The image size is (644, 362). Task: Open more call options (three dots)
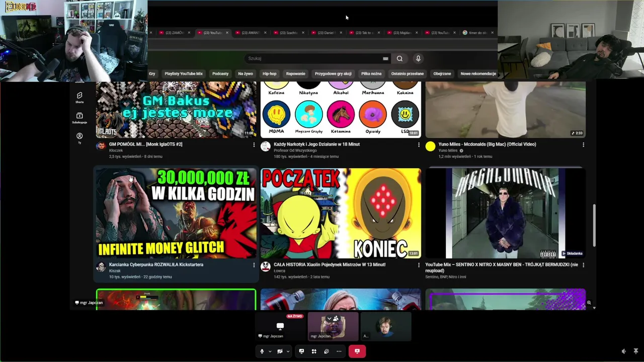pyautogui.click(x=339, y=351)
